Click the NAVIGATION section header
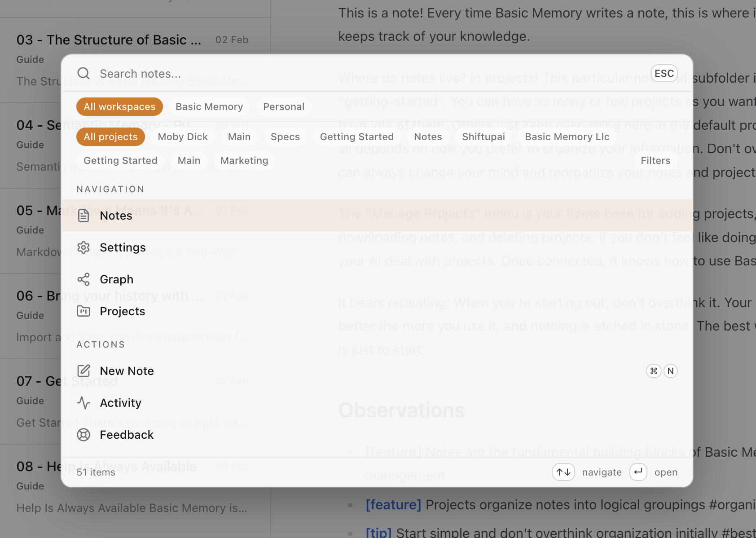756x538 pixels. tap(110, 189)
